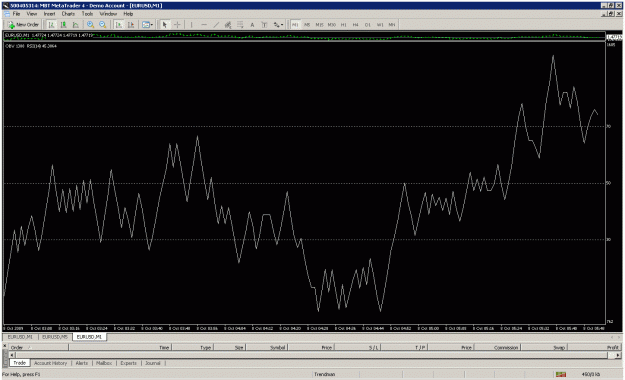Sort by the S / L column header
The image size is (625, 380).
pos(358,347)
